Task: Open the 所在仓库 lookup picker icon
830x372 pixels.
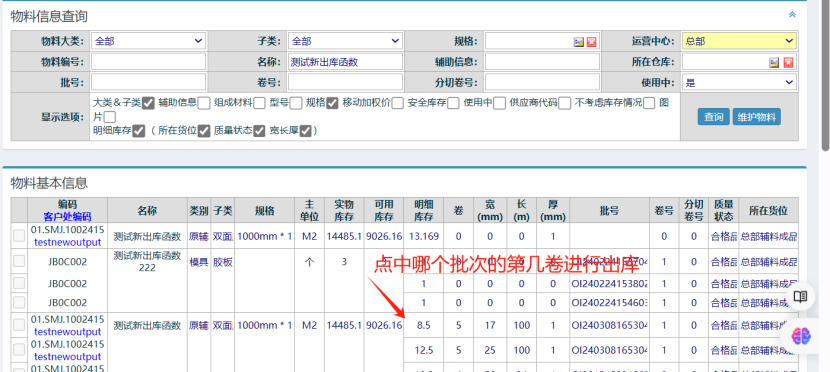Action: tap(774, 62)
